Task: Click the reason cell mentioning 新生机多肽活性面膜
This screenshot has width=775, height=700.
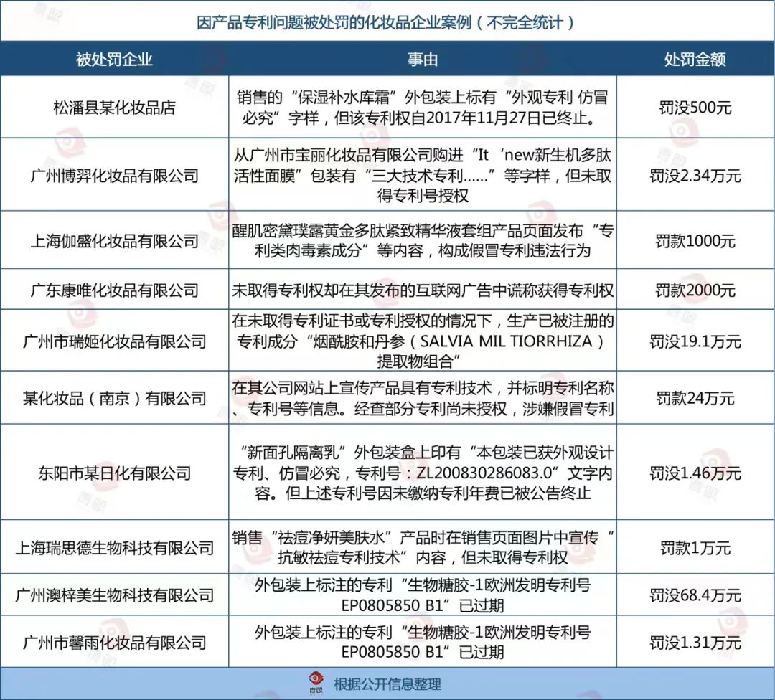Action: pyautogui.click(x=423, y=176)
